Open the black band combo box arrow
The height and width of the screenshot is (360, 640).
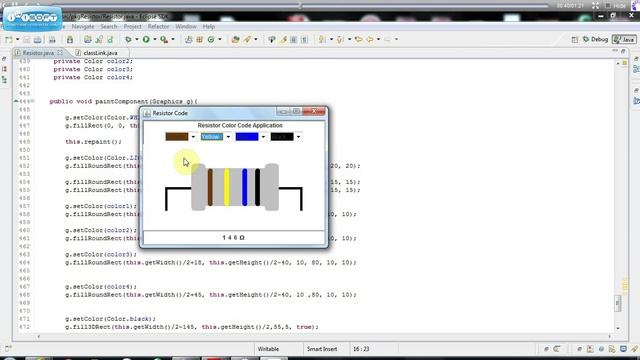(298, 137)
